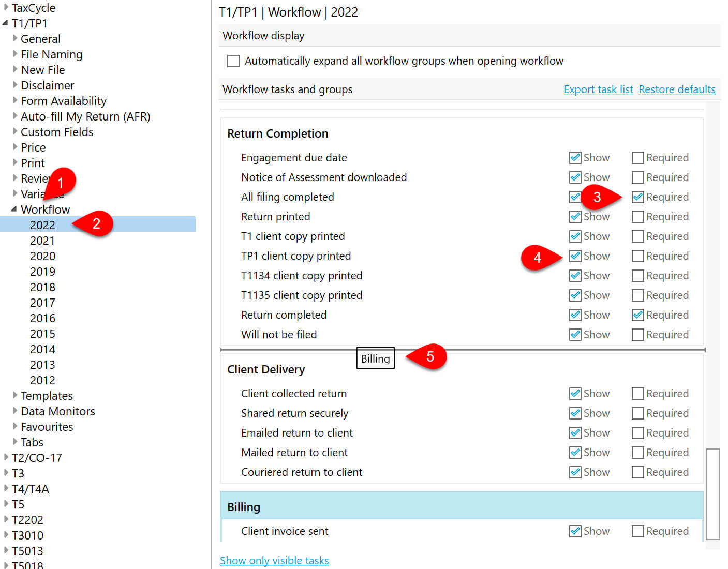Uncheck Show for Notice of Assessment downloaded
The height and width of the screenshot is (569, 728).
click(x=575, y=177)
